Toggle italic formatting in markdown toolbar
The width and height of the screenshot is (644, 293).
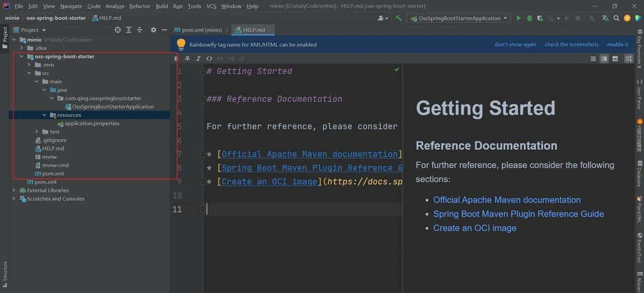[x=198, y=59]
